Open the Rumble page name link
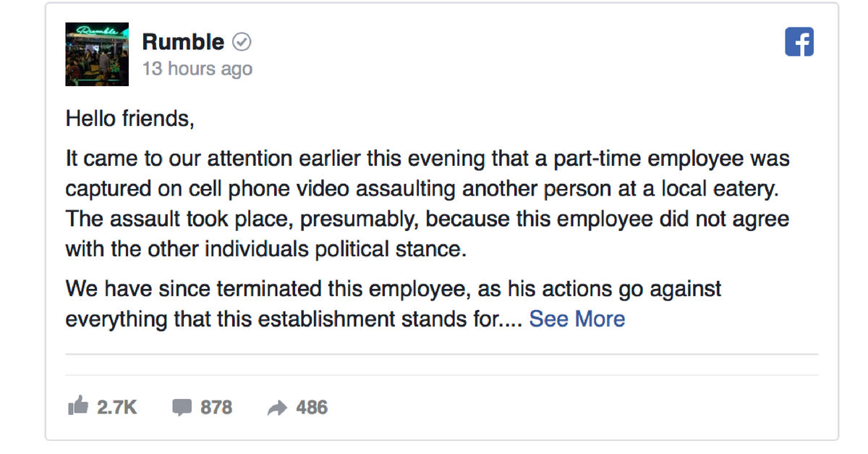 183,42
